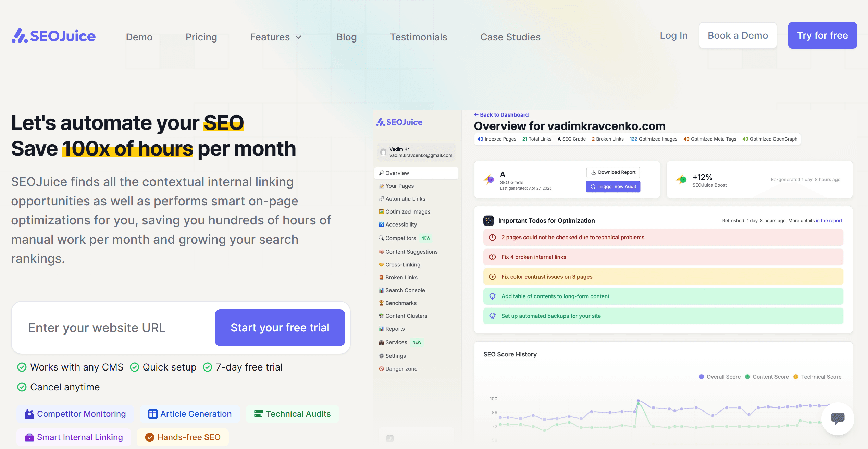Screen dimensions: 868x449
Task: Click the Technical Audits tag icon
Action: [258, 414]
